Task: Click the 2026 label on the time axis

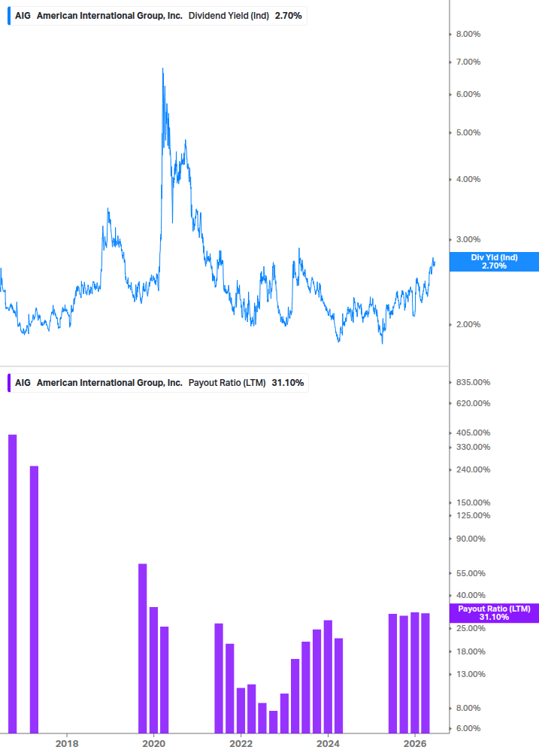Action: [x=415, y=744]
